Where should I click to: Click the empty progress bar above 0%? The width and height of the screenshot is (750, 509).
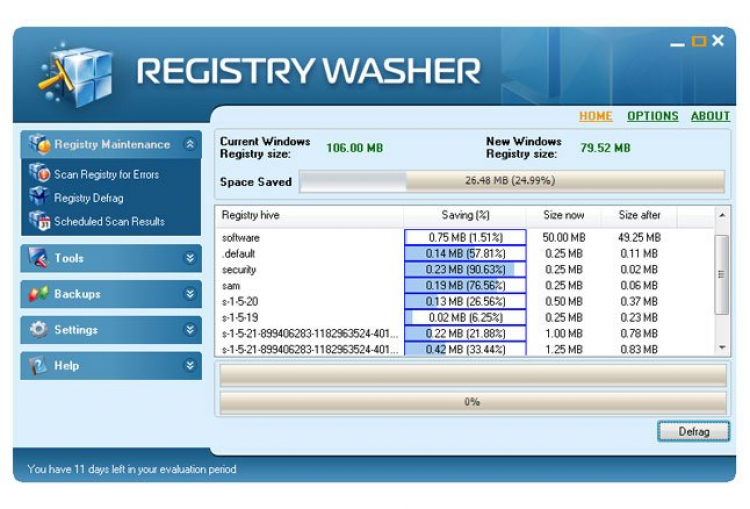pyautogui.click(x=473, y=375)
